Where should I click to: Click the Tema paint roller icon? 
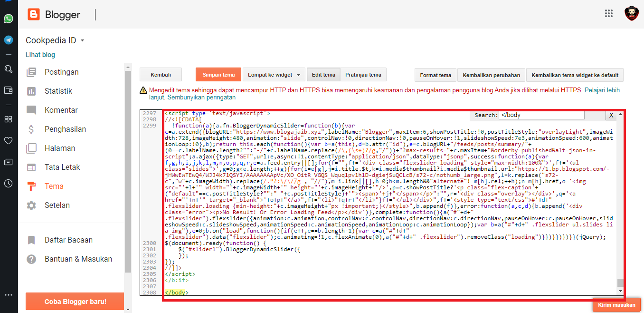(31, 186)
